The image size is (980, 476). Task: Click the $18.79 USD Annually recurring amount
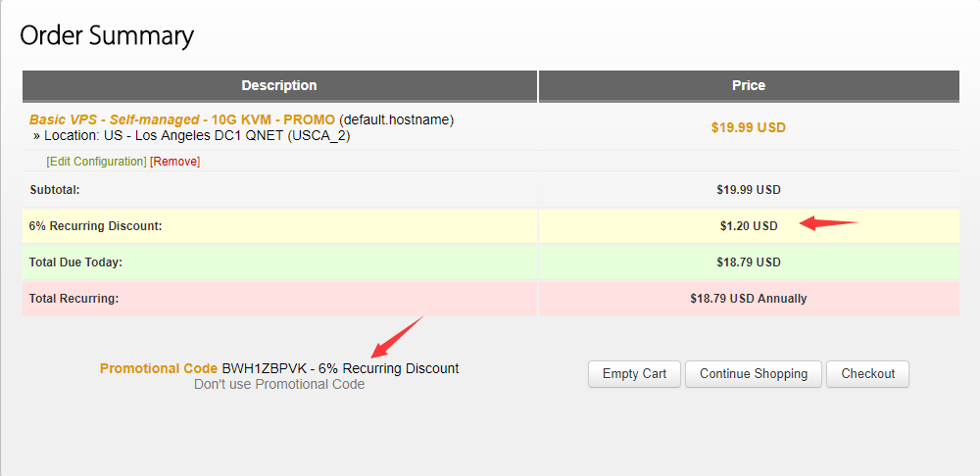coord(749,299)
